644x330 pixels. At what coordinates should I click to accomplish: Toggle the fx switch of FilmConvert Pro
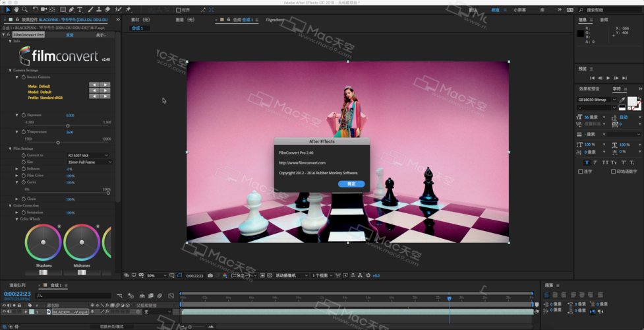(x=8, y=35)
